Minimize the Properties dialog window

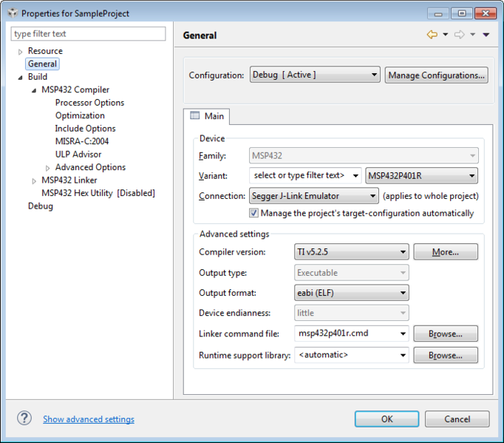[x=438, y=13]
